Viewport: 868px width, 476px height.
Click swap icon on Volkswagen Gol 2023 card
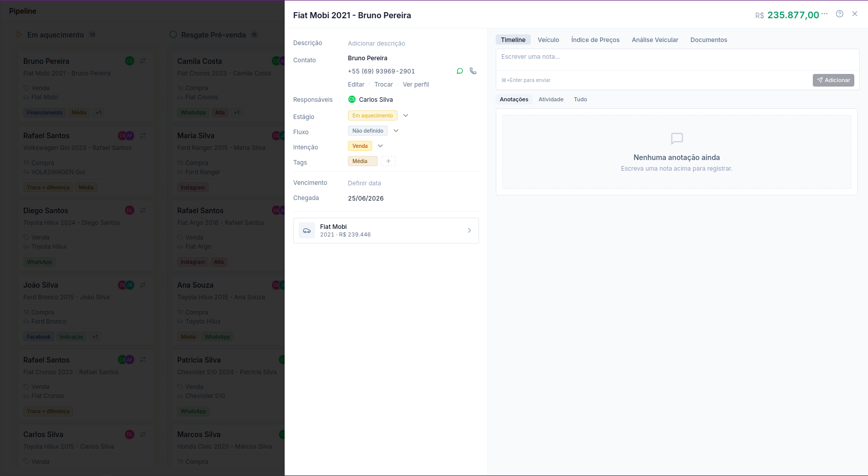pyautogui.click(x=143, y=136)
